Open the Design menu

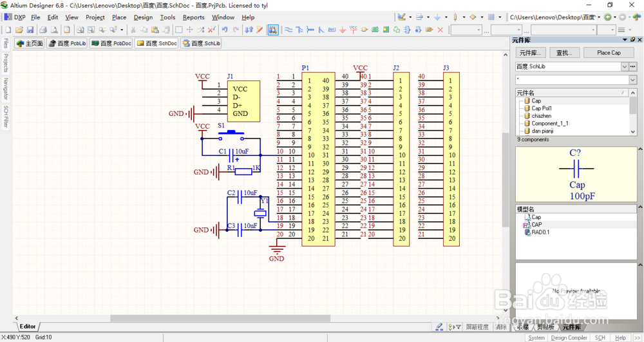[143, 17]
